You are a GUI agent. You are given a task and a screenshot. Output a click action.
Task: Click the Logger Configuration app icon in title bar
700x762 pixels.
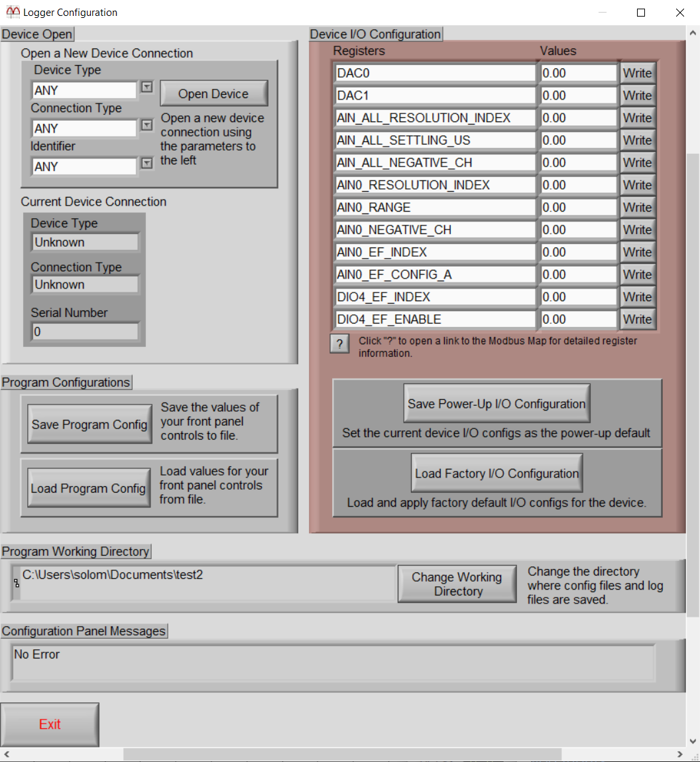point(13,12)
